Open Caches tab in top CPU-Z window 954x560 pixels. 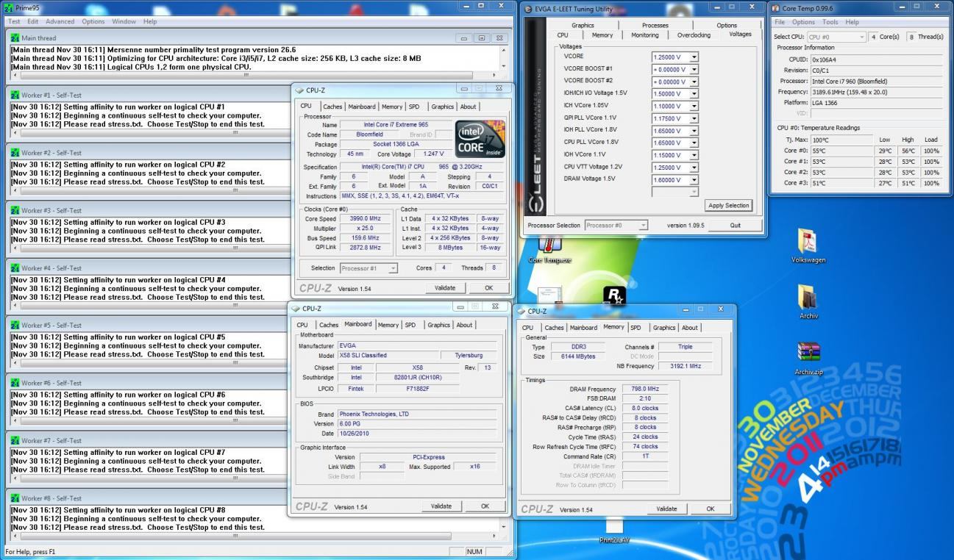pos(332,107)
